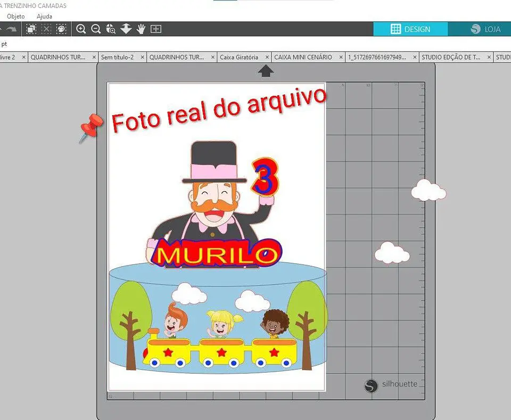Image resolution: width=511 pixels, height=420 pixels.
Task: Select the loose cloud shape on the cutting mat grid
Action: (392, 253)
